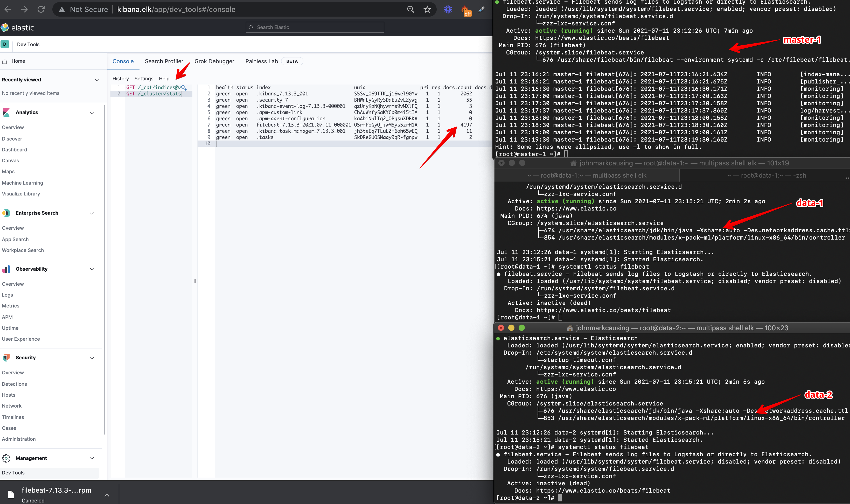This screenshot has height=504, width=850.
Task: Click the wrench icon on console request line
Action: 184,88
